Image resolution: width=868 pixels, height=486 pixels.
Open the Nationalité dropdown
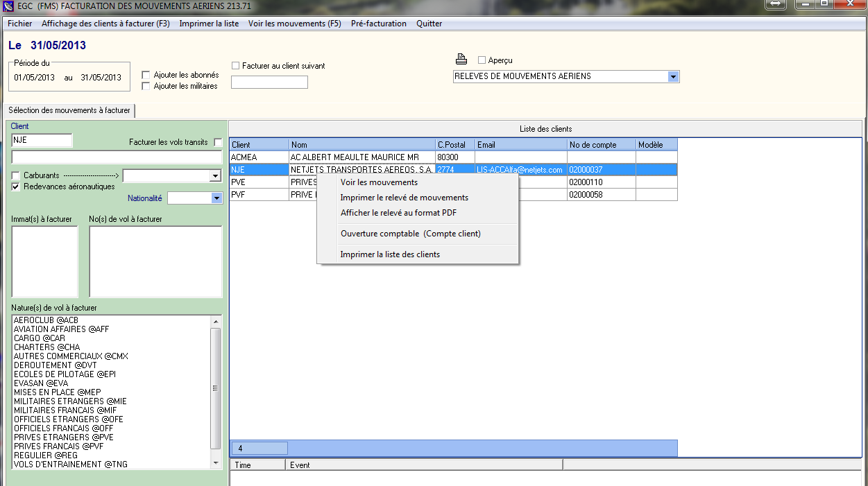(x=216, y=198)
